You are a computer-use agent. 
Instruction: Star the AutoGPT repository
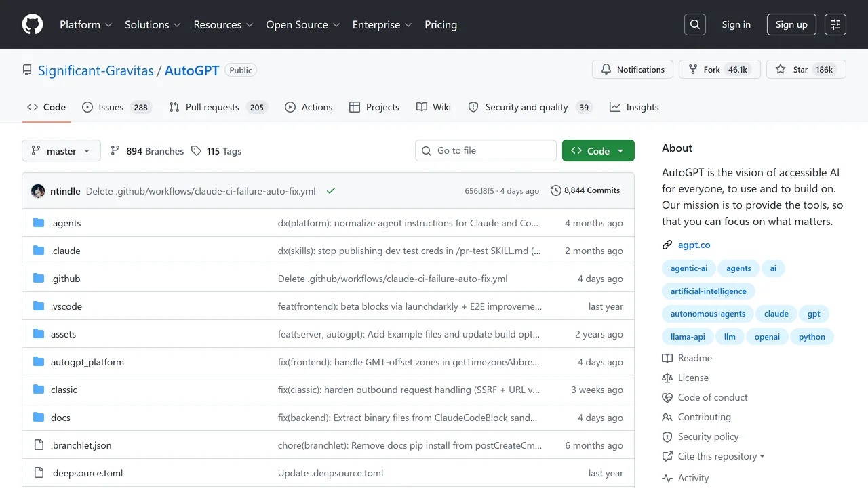click(806, 69)
